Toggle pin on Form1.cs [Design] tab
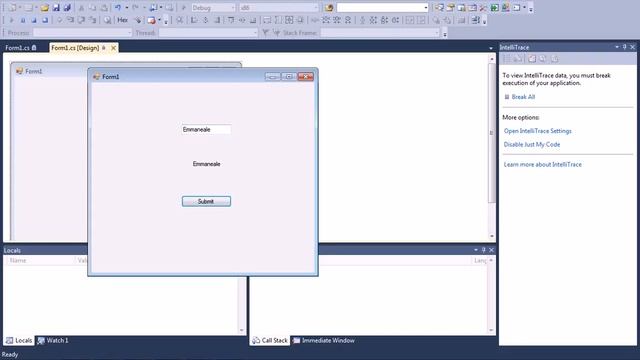640x360 pixels. click(x=104, y=48)
